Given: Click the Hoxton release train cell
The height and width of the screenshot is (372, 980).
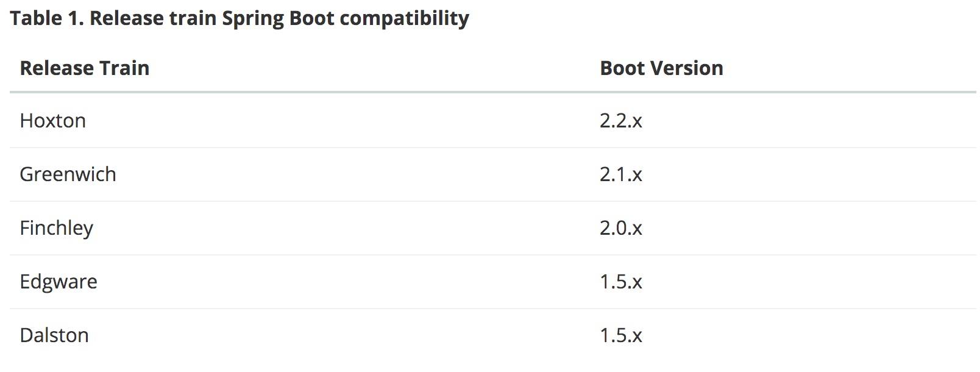Looking at the screenshot, I should (53, 121).
